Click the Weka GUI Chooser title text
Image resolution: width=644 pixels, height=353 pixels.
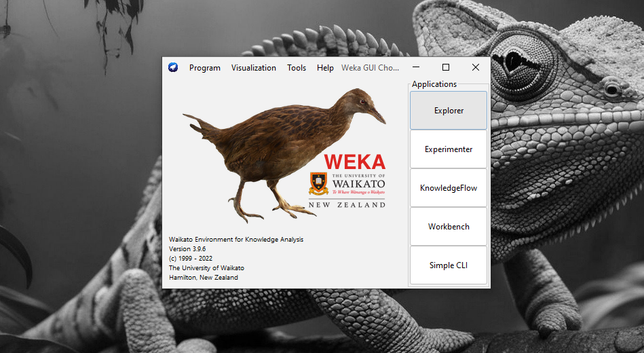point(370,68)
